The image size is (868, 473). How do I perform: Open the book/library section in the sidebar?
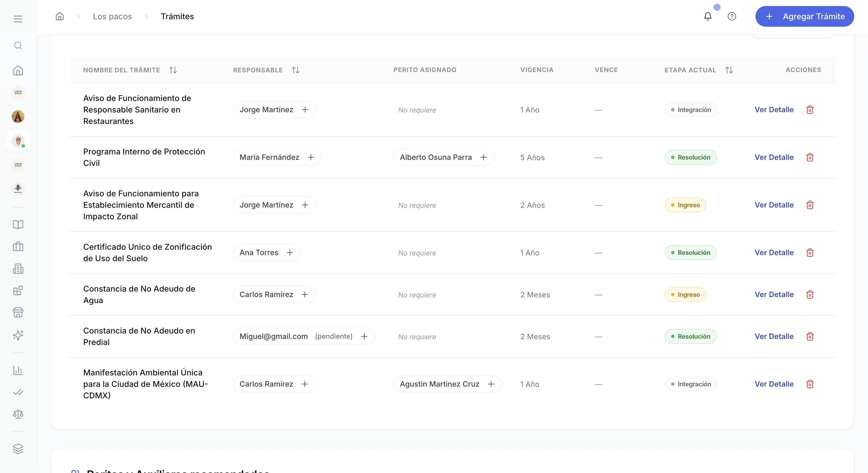18,225
